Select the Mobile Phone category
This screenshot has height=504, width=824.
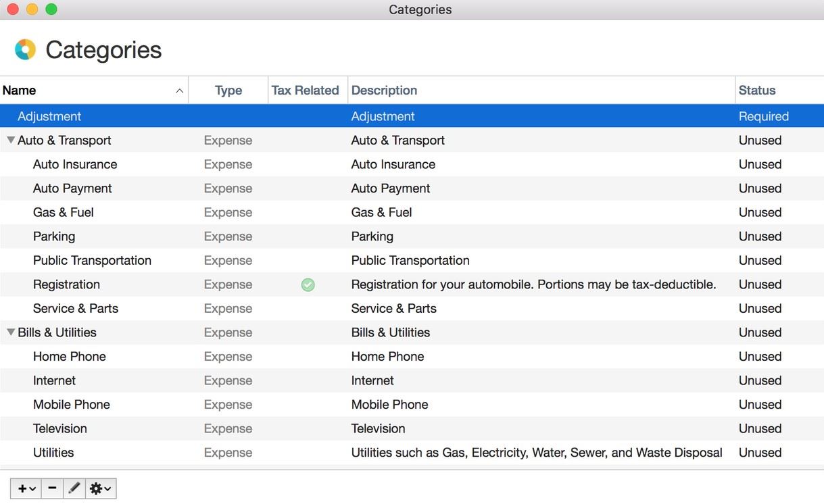72,405
